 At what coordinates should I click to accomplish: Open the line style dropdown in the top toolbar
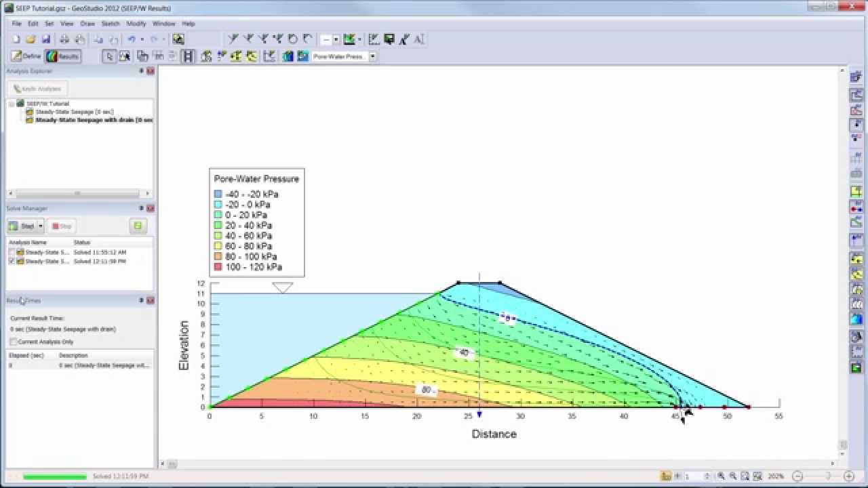coord(336,39)
